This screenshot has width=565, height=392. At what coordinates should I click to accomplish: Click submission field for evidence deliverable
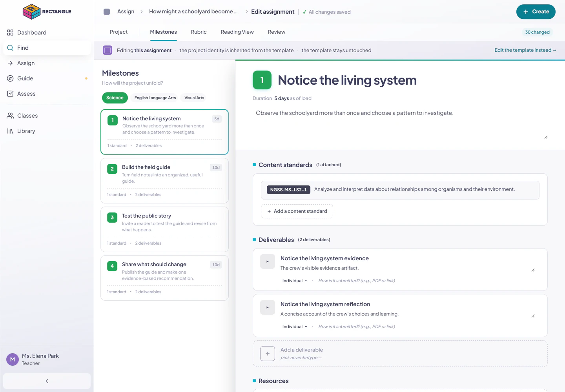[356, 281]
